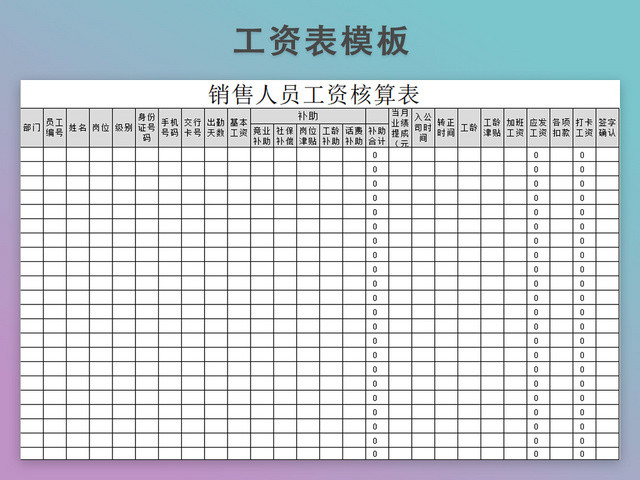
Task: Select first data row's 打卡工资 zero value
Action: pos(582,155)
